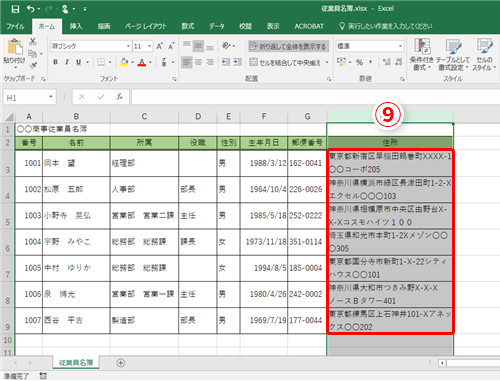Click the phonetic guide icon

(164, 62)
